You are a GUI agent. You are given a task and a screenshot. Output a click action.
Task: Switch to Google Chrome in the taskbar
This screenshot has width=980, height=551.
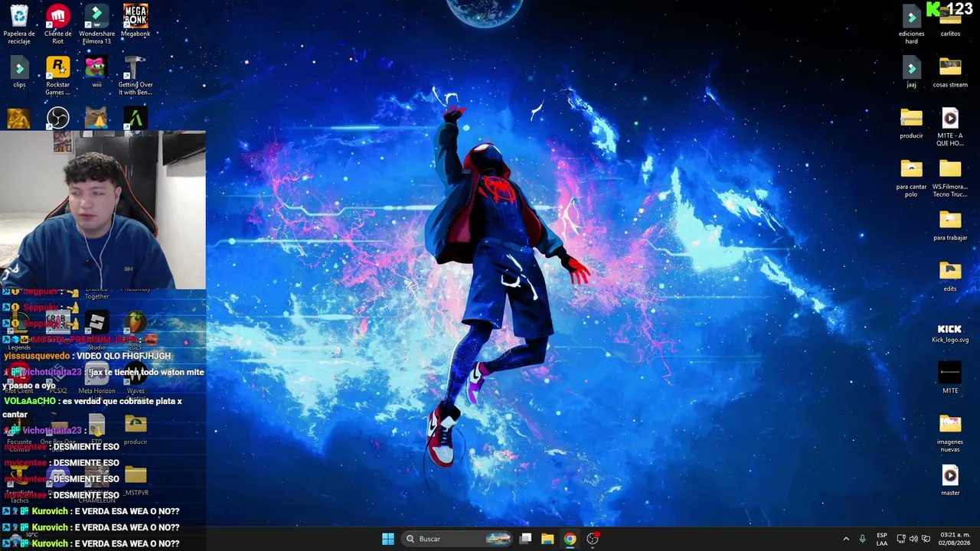(570, 539)
